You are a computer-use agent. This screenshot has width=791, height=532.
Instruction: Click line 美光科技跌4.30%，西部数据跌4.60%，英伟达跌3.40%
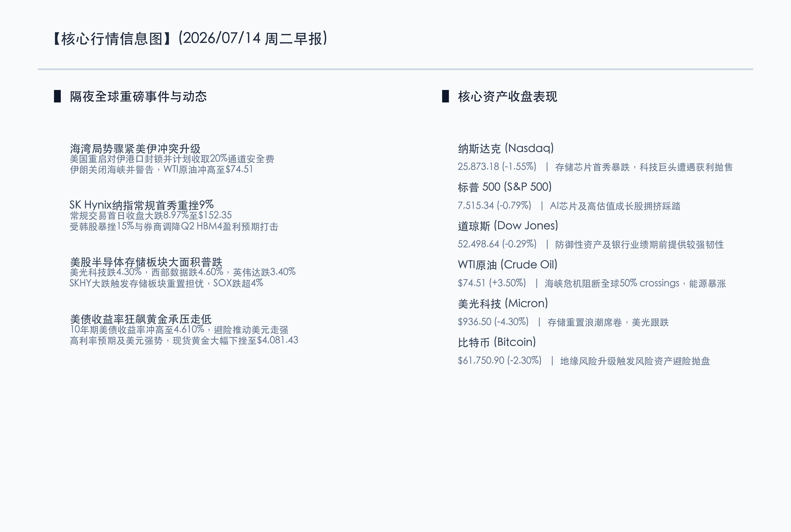coord(183,272)
